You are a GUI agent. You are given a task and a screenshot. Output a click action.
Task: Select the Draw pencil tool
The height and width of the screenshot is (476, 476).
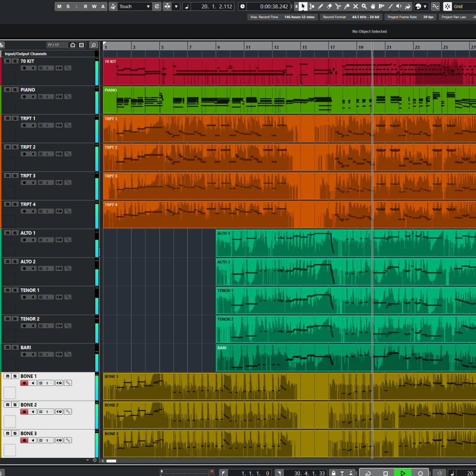pos(321,6)
